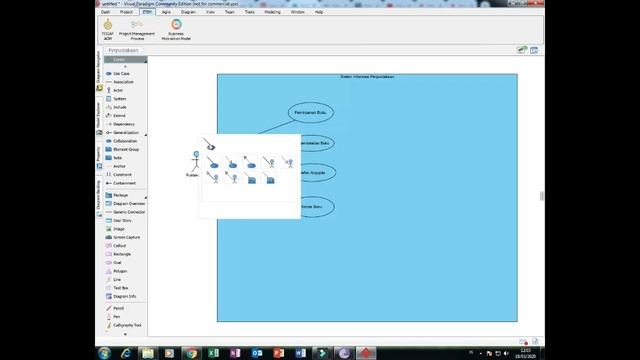Open the Model Explorer side tab

(99, 118)
